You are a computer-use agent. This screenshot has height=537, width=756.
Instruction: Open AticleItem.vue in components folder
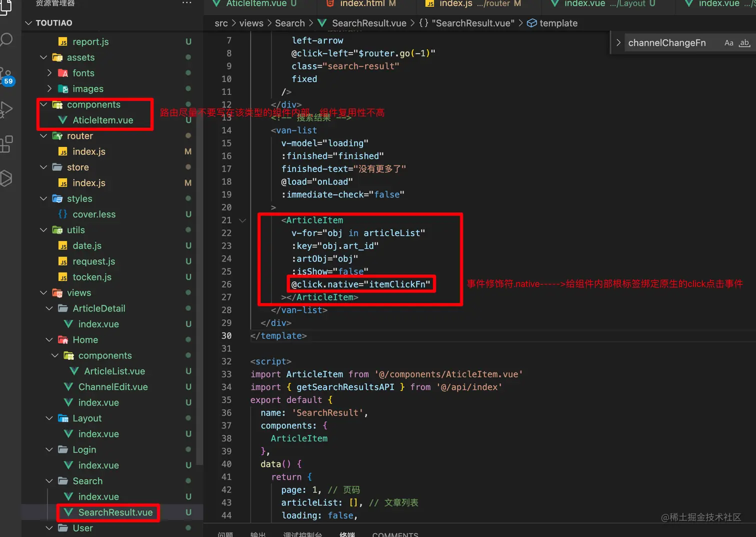point(103,120)
